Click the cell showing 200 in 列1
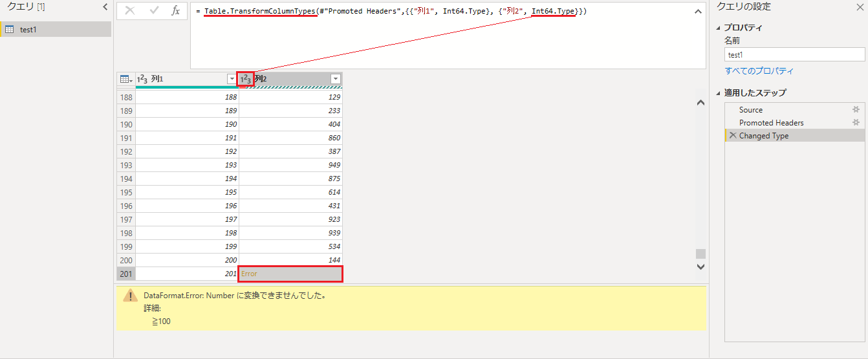 (x=187, y=260)
